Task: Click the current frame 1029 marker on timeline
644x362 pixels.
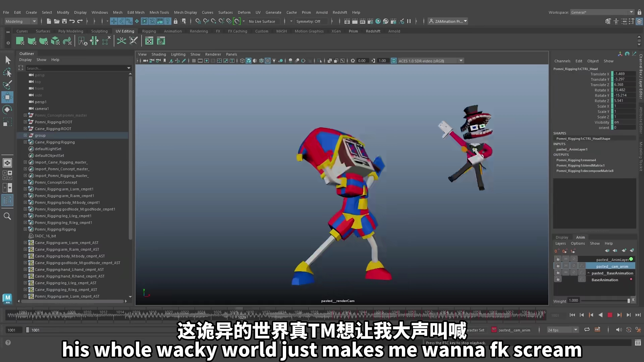Action: point(242,317)
